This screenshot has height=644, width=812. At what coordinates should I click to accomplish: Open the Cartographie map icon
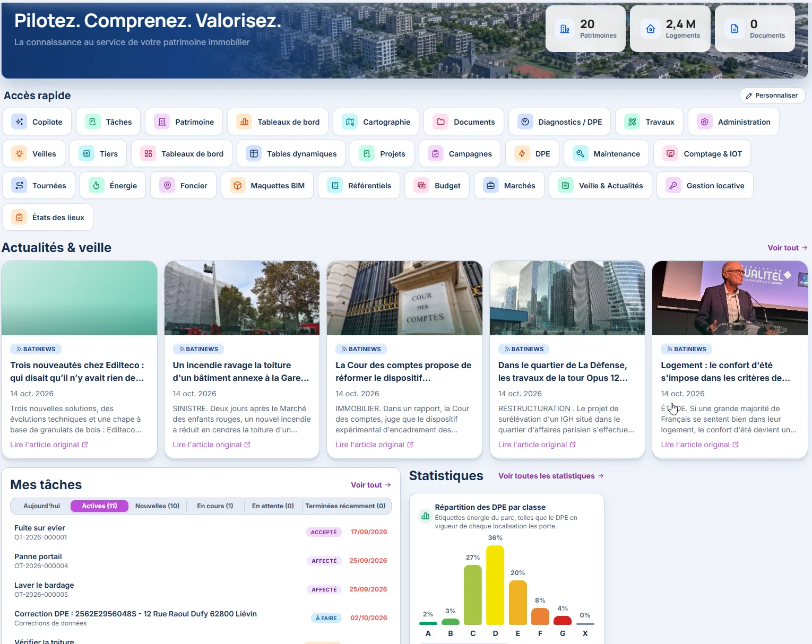coord(350,122)
